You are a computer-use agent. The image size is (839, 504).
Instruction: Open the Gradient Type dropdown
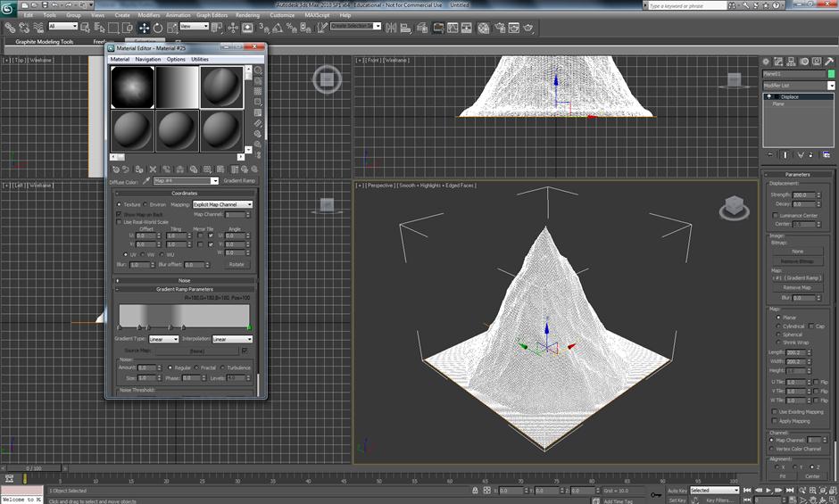tap(162, 339)
